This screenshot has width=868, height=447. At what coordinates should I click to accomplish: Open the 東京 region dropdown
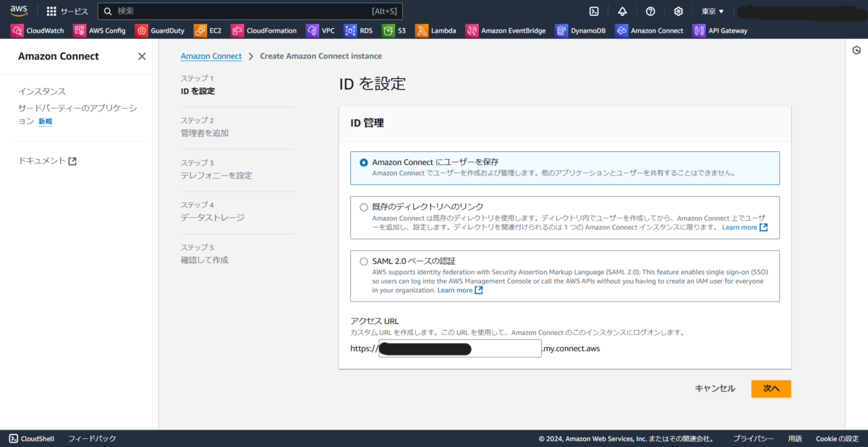click(x=712, y=11)
